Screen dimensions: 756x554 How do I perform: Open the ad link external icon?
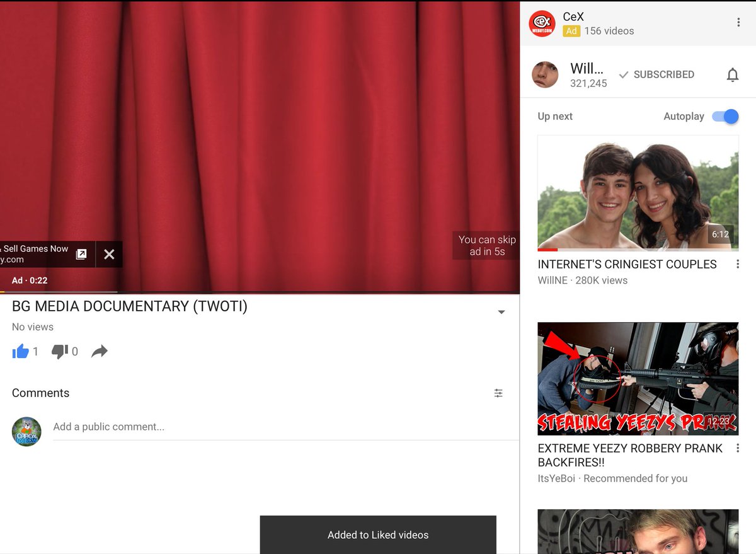click(81, 254)
